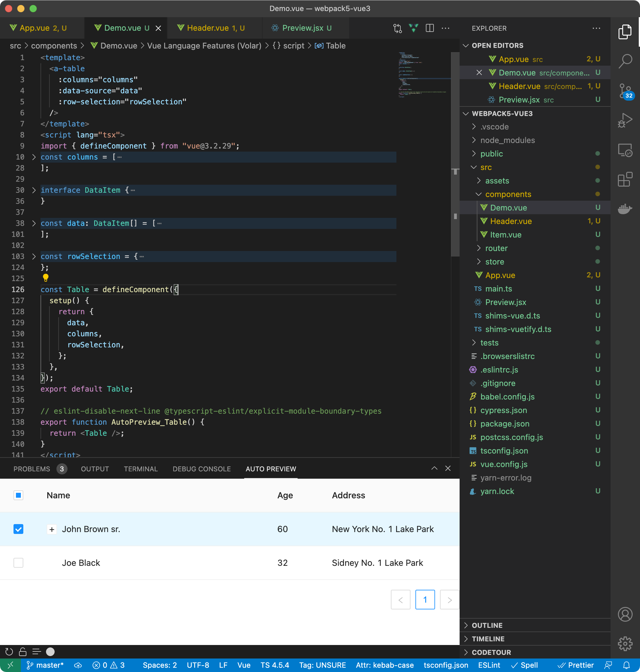The height and width of the screenshot is (672, 640).
Task: Open the Search view in activity bar
Action: click(x=625, y=61)
